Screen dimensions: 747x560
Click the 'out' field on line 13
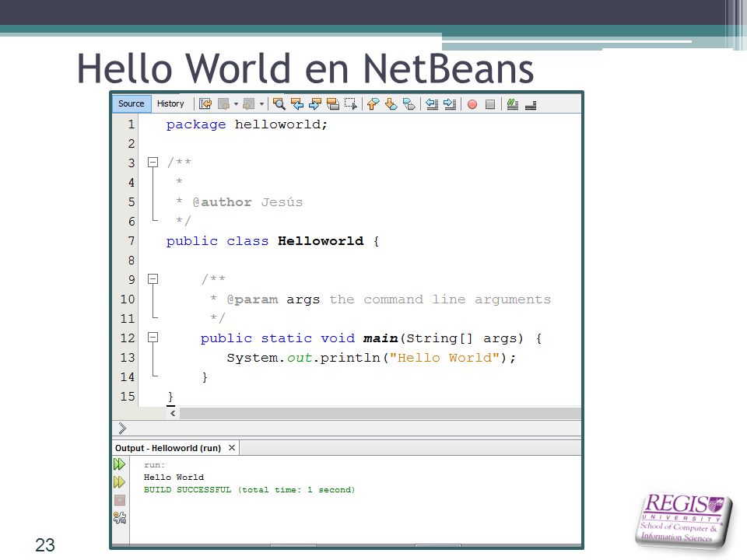(299, 358)
